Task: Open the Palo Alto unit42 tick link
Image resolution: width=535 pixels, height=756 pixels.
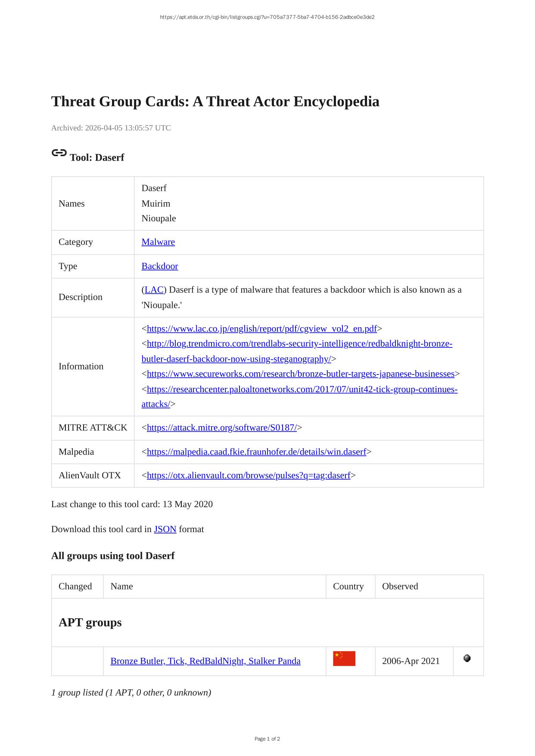Action: pyautogui.click(x=302, y=390)
